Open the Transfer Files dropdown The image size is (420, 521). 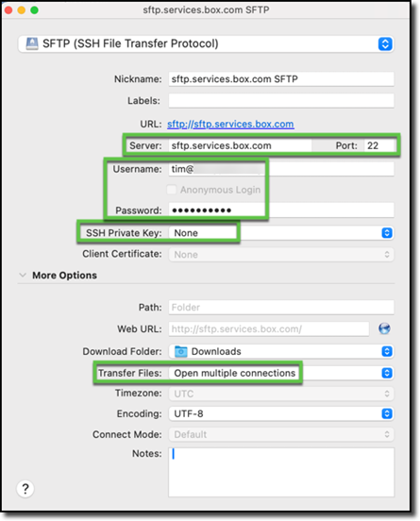(387, 373)
